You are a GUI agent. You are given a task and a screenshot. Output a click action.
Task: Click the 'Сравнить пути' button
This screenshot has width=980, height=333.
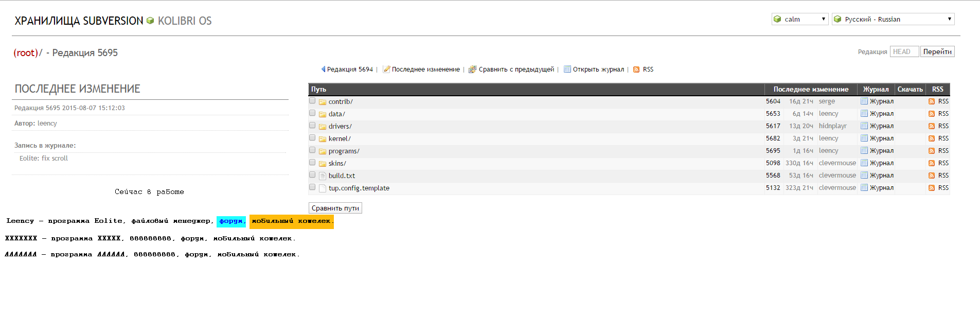pyautogui.click(x=335, y=208)
